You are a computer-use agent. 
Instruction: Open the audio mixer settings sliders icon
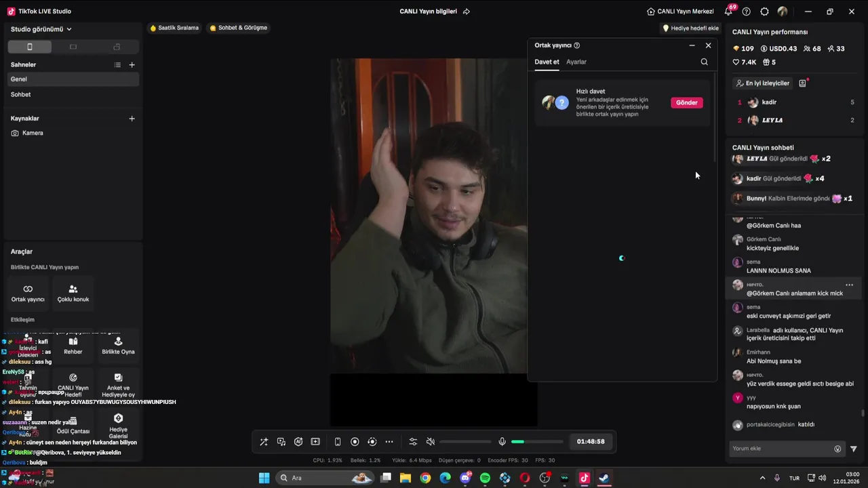tap(413, 442)
